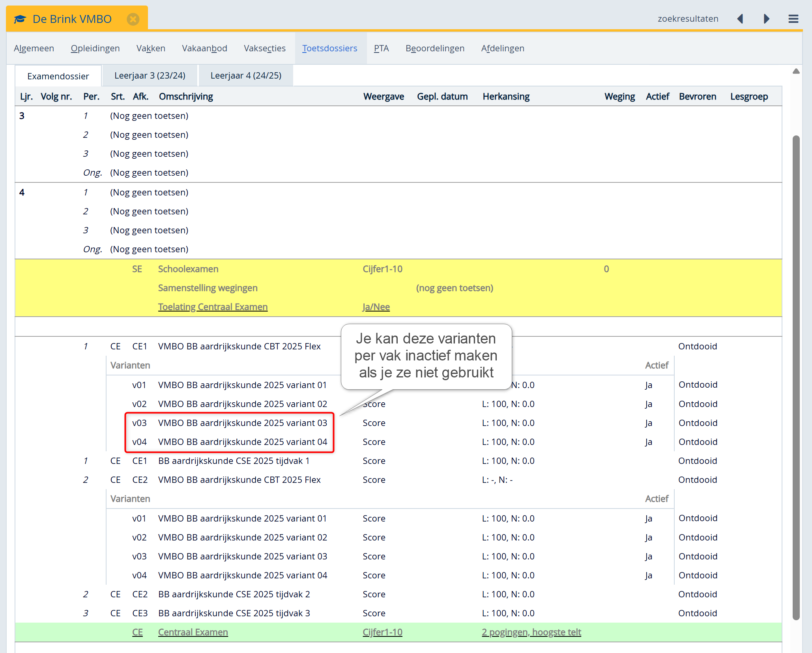Close the De Brink VMBO tab

pyautogui.click(x=133, y=19)
